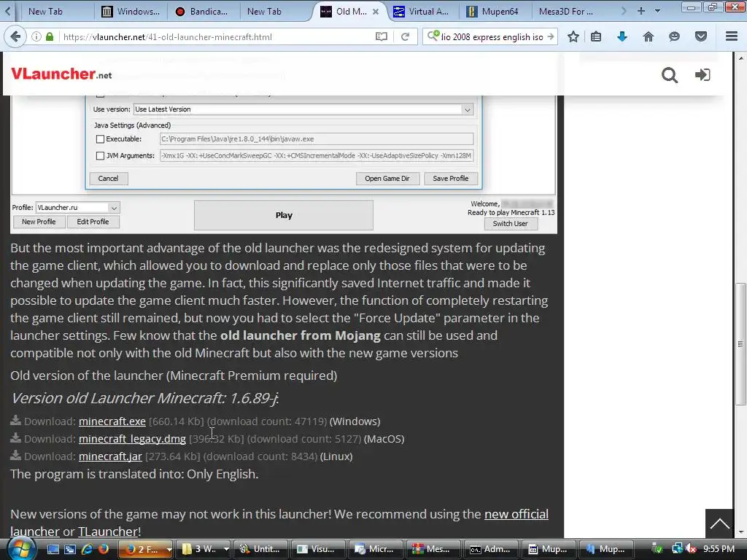The height and width of the screenshot is (560, 747).
Task: Click the URL address field
Action: (217, 36)
